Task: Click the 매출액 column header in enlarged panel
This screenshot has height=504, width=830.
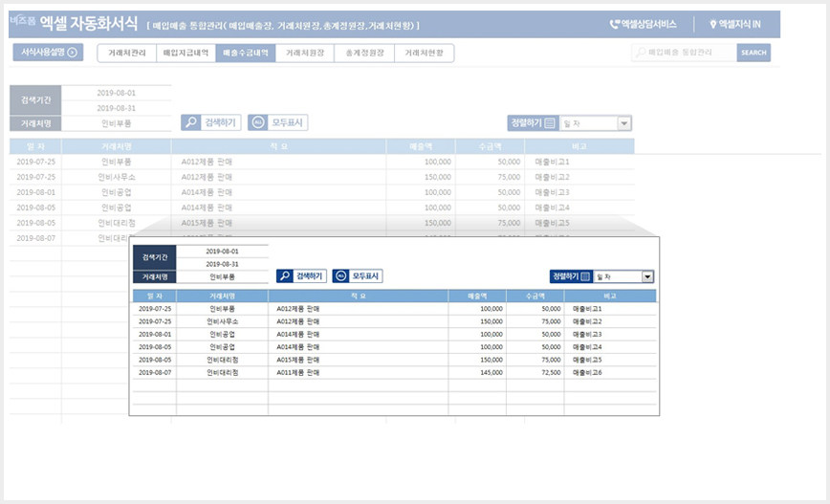Action: point(477,296)
